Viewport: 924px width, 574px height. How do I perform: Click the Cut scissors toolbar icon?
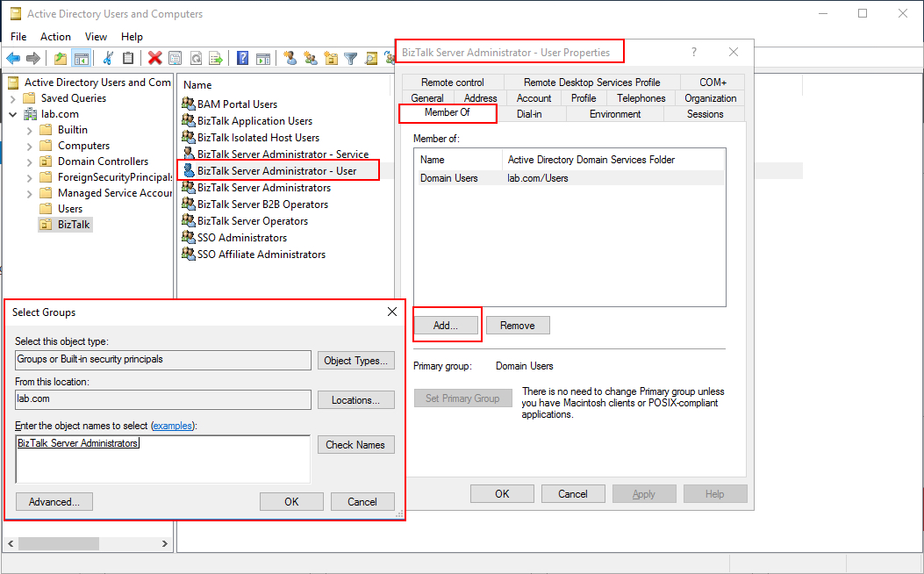[x=108, y=58]
